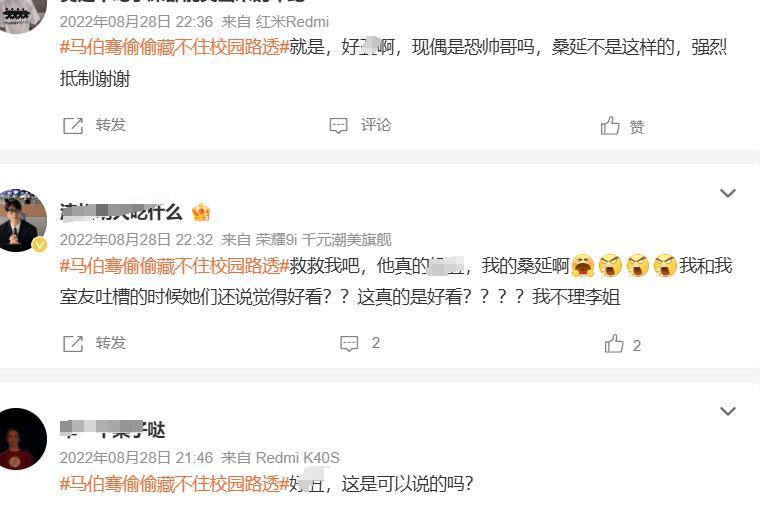Screen dimensions: 760x512
Task: Click the 荣耀9i 千元潮美旗舰 source link
Action: click(323, 240)
